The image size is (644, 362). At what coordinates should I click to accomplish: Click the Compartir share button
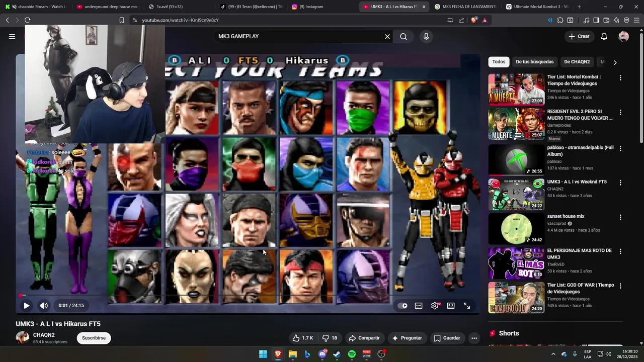pos(364,338)
